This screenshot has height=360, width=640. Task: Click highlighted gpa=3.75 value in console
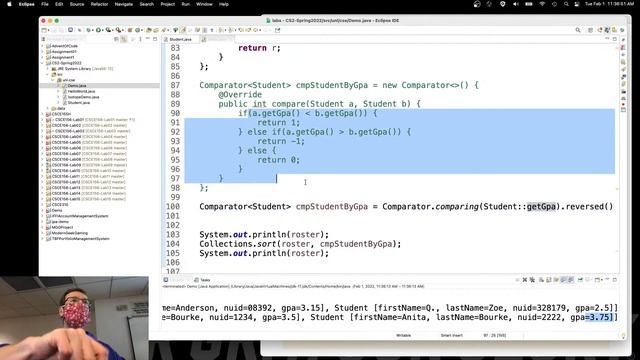[x=599, y=317]
